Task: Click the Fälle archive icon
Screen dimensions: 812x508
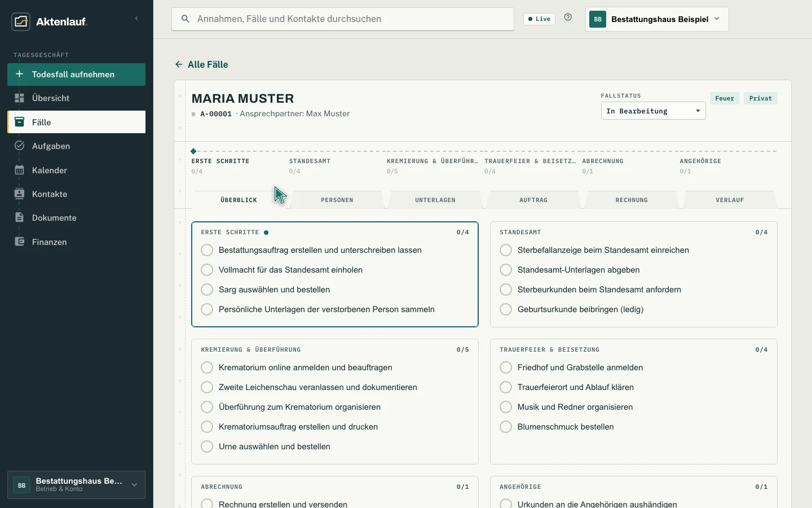Action: click(x=19, y=122)
